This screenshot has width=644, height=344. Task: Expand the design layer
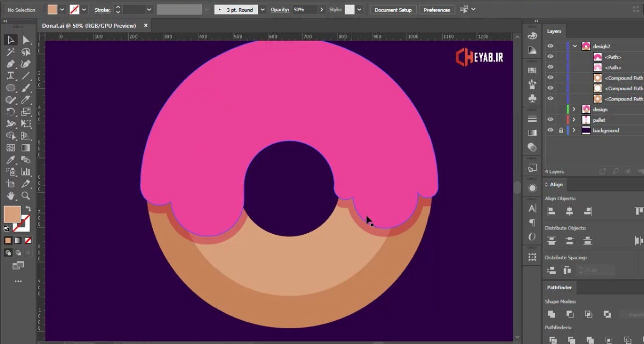pos(574,109)
